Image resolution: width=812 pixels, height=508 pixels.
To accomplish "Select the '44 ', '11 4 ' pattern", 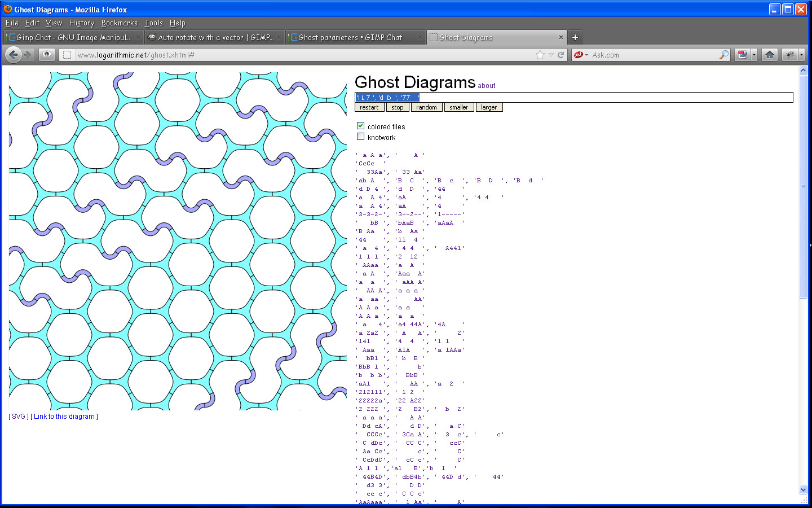I will (x=390, y=240).
